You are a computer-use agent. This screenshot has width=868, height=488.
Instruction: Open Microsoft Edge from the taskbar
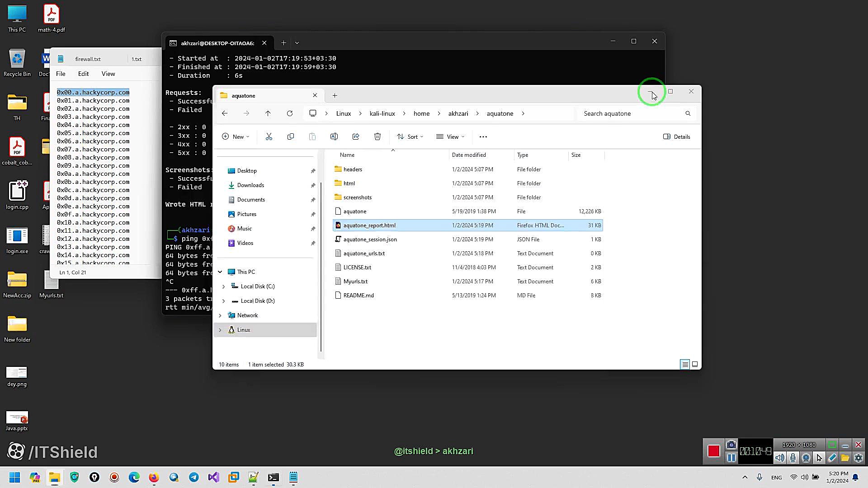click(134, 477)
